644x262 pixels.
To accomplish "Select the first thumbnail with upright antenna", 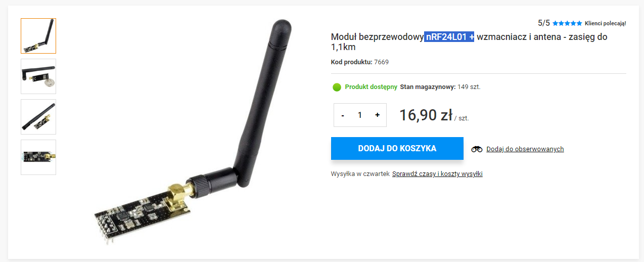I will 38,36.
